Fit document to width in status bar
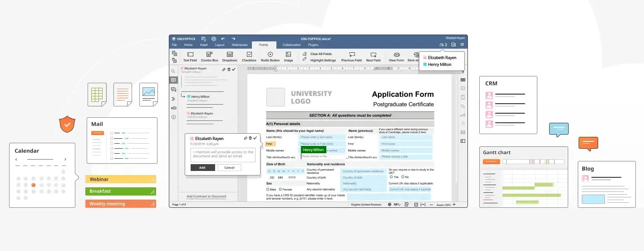Viewport: 644px width, 251px height. (423, 205)
